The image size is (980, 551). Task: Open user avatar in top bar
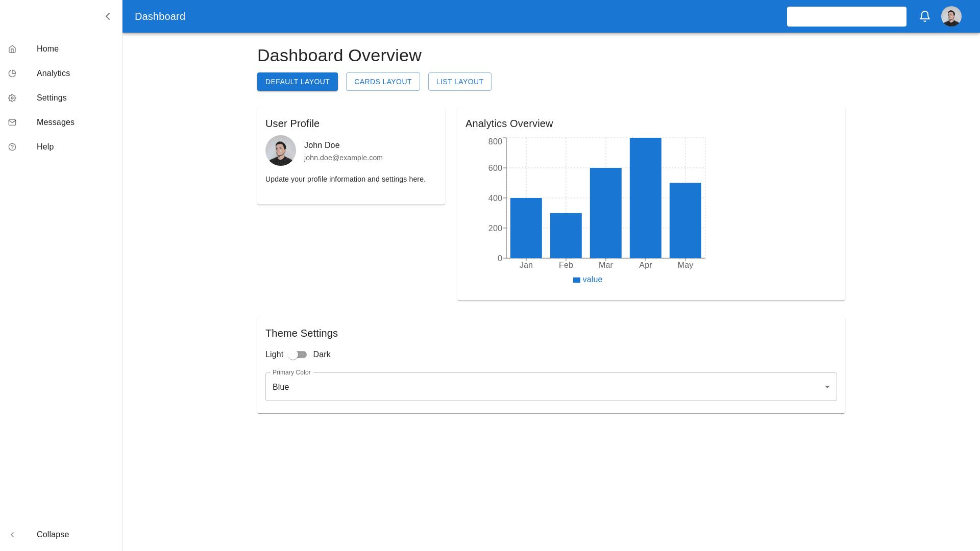click(951, 16)
